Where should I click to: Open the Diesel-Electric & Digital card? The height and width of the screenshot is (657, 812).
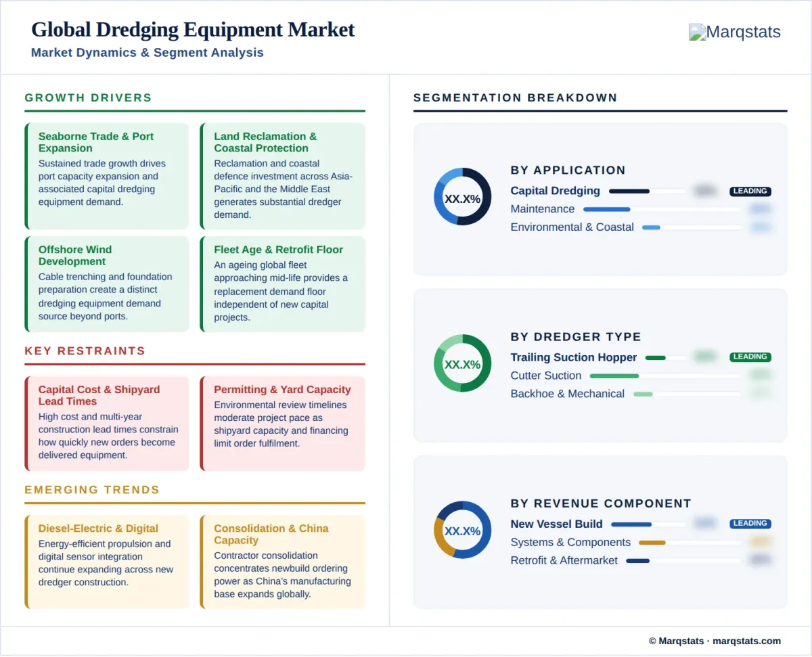pos(107,562)
